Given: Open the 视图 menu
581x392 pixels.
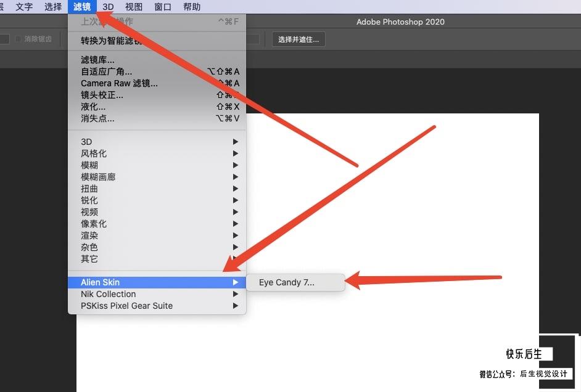Looking at the screenshot, I should coord(134,7).
